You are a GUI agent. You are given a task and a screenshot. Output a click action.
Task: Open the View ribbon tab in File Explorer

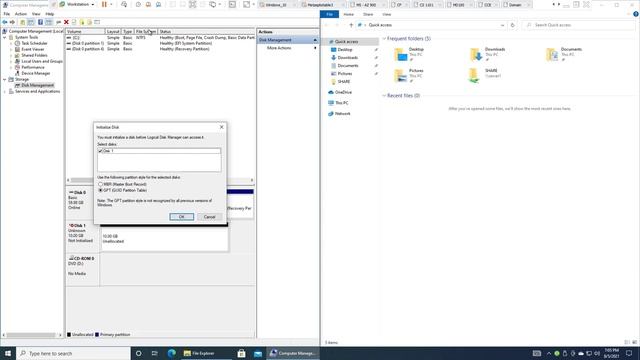pos(387,14)
